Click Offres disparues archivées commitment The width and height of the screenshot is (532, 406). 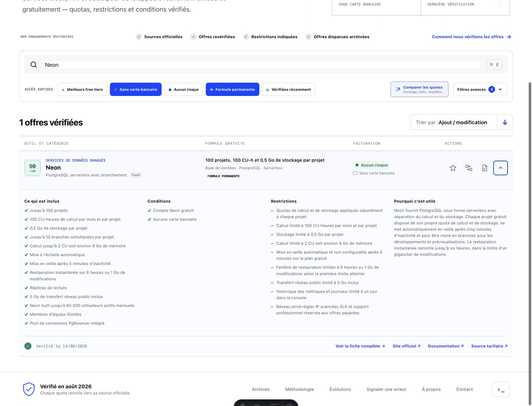(338, 37)
